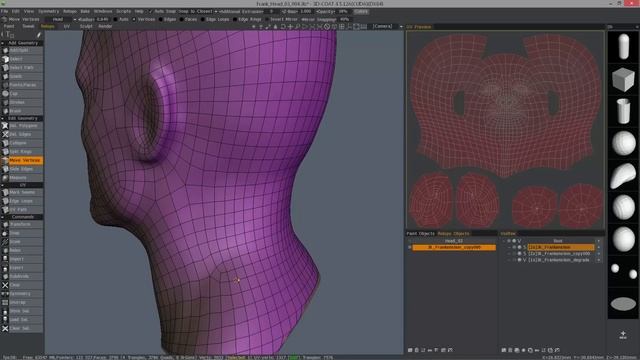
Task: Click the Export command button
Action: point(22,268)
